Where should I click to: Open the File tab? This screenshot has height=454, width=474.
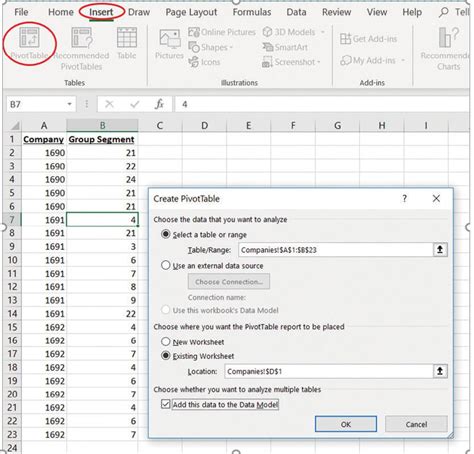click(21, 12)
